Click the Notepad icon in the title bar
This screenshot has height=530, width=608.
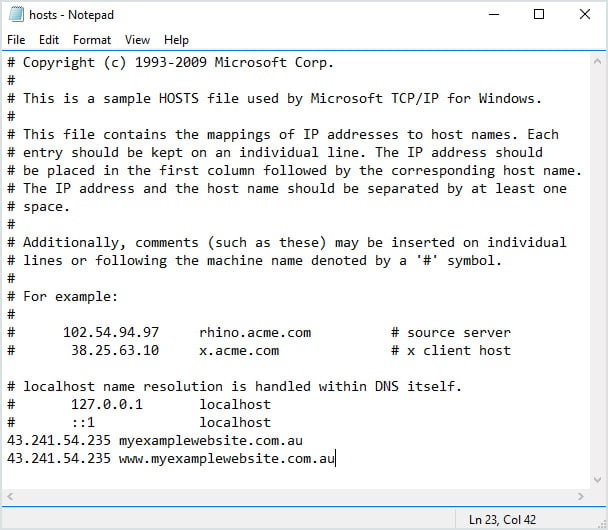[15, 15]
